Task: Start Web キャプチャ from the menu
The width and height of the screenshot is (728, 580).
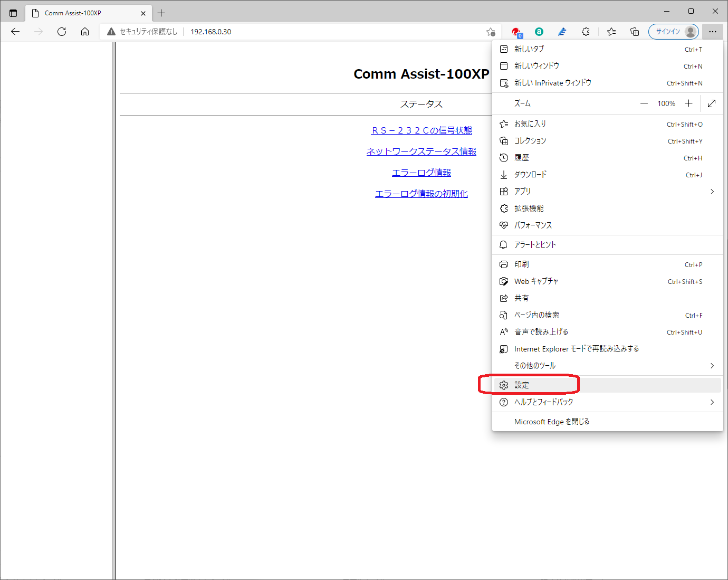Action: (607, 281)
